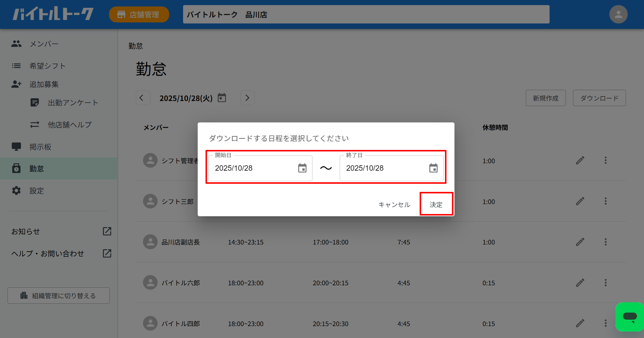The width and height of the screenshot is (644, 338).
Task: Click the キャンセル button in dialog
Action: pos(394,205)
